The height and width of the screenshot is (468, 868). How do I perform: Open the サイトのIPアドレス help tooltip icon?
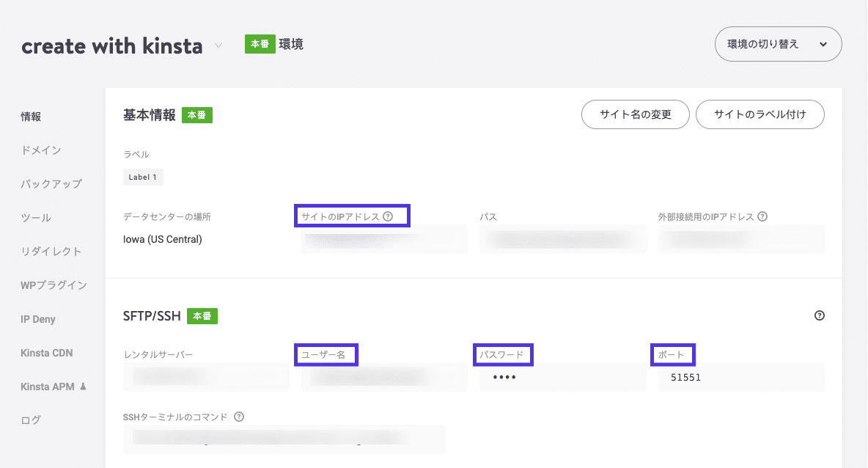coord(389,216)
